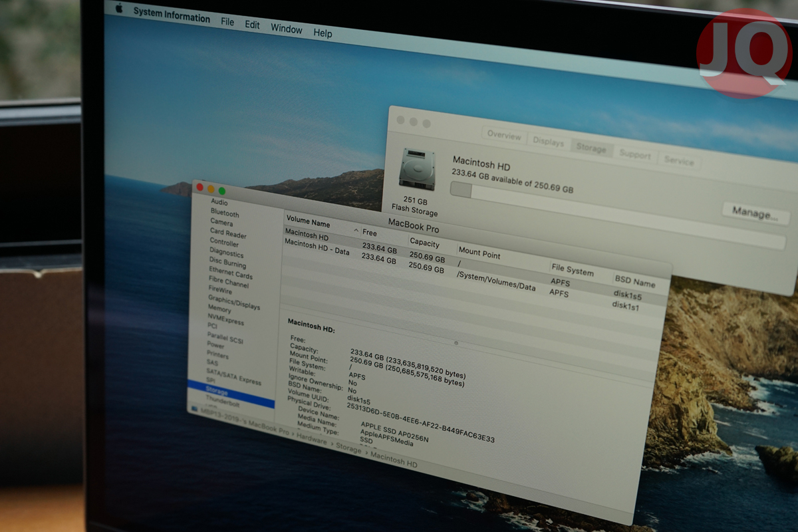The width and height of the screenshot is (798, 532).
Task: Open the Apple menu
Action: pos(119,8)
